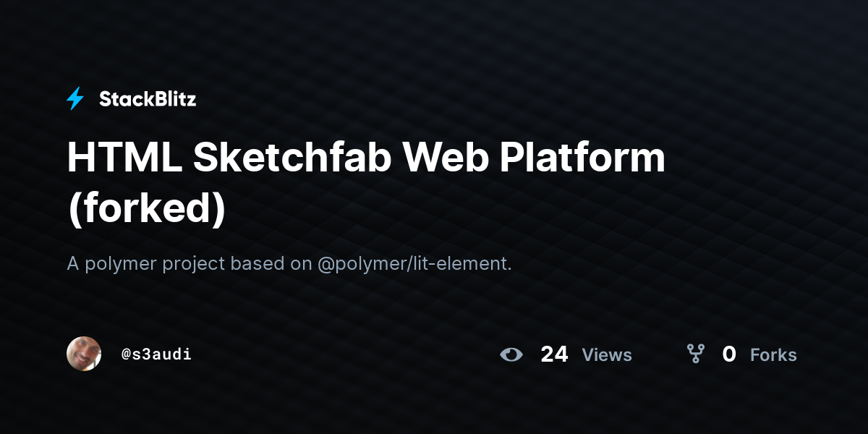
Task: Open the s3audi user avatar
Action: coord(84,354)
